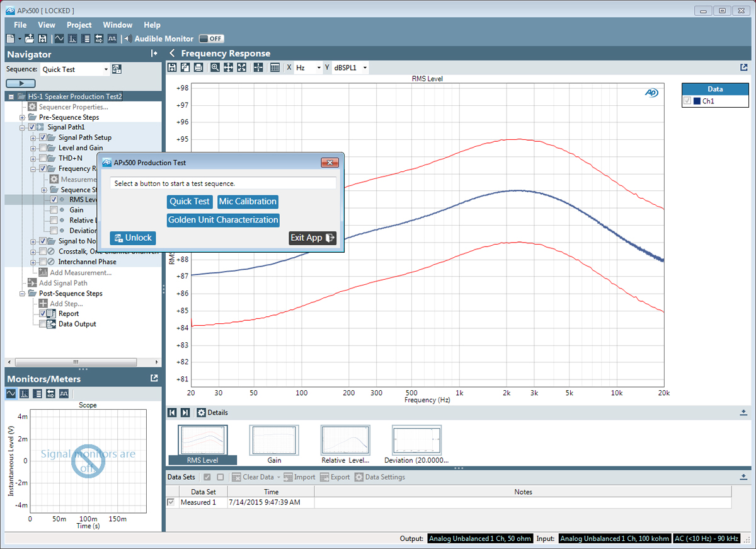This screenshot has width=756, height=549.
Task: Open the Project menu
Action: [x=79, y=25]
